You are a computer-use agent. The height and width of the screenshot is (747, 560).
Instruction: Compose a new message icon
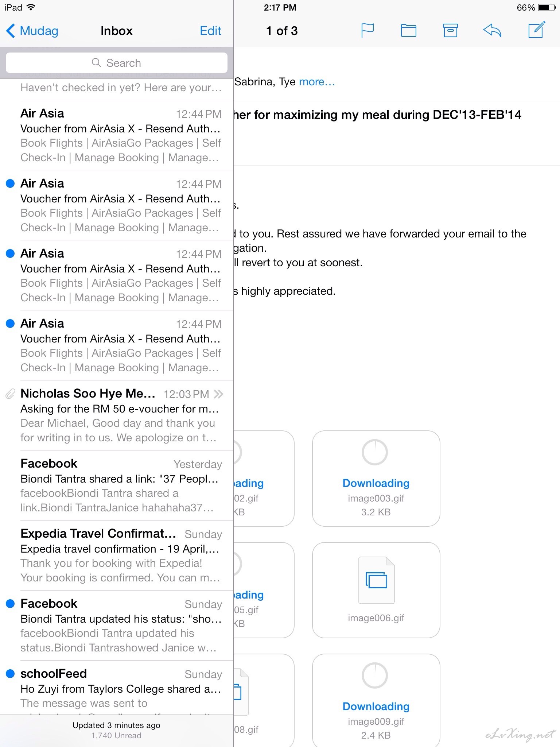click(537, 30)
